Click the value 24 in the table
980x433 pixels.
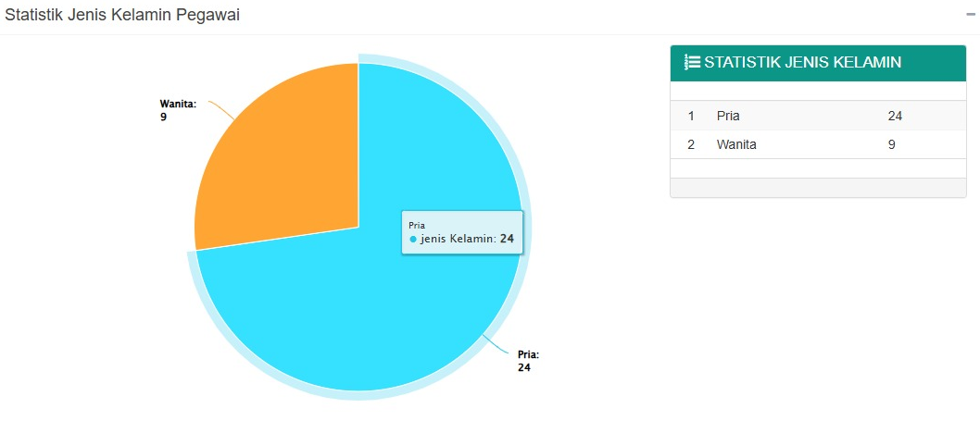point(895,116)
